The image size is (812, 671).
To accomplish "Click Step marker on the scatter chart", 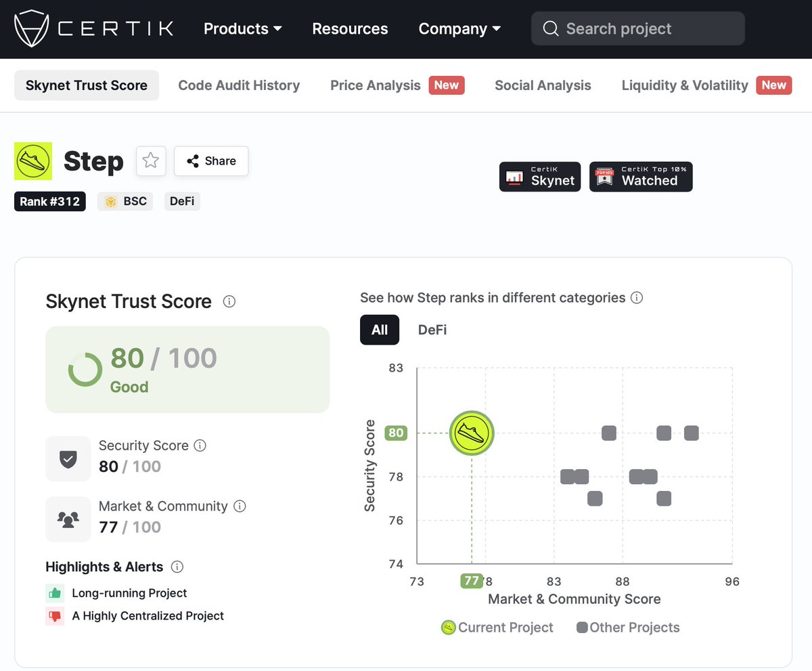I will [472, 433].
